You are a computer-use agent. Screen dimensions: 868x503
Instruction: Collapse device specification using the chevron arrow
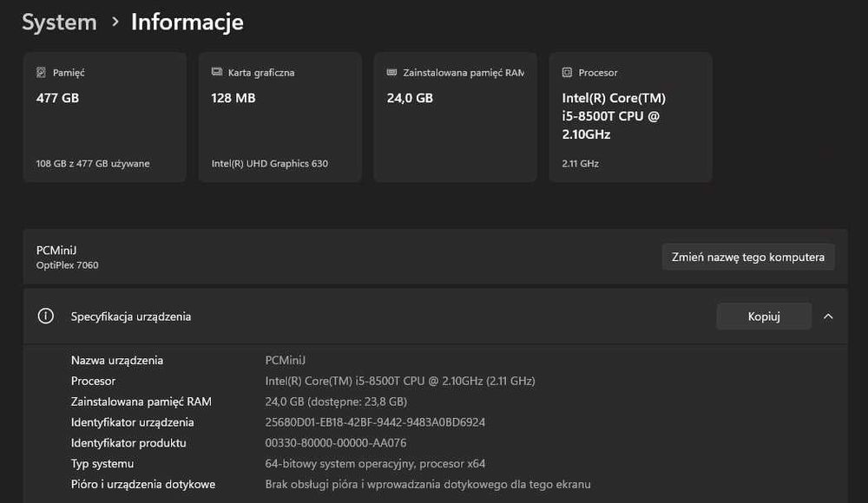(828, 317)
